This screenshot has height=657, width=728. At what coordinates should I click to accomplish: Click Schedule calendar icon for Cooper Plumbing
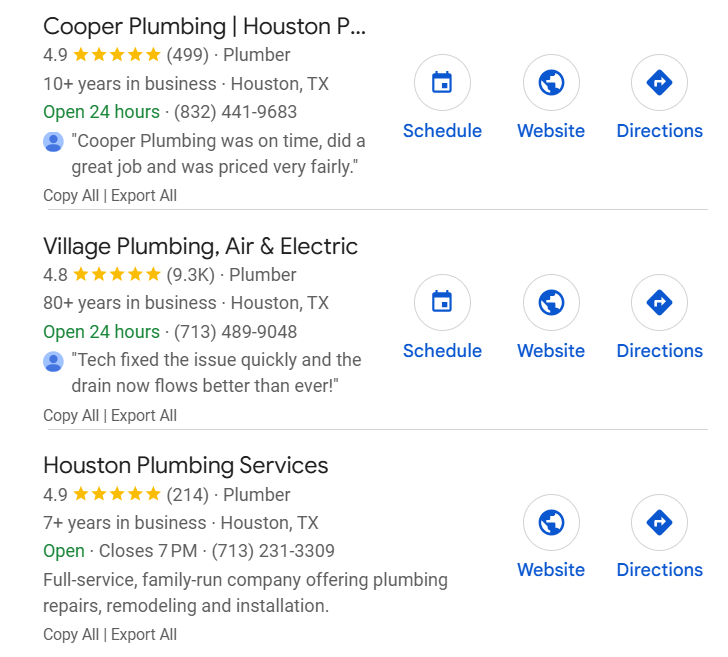442,83
